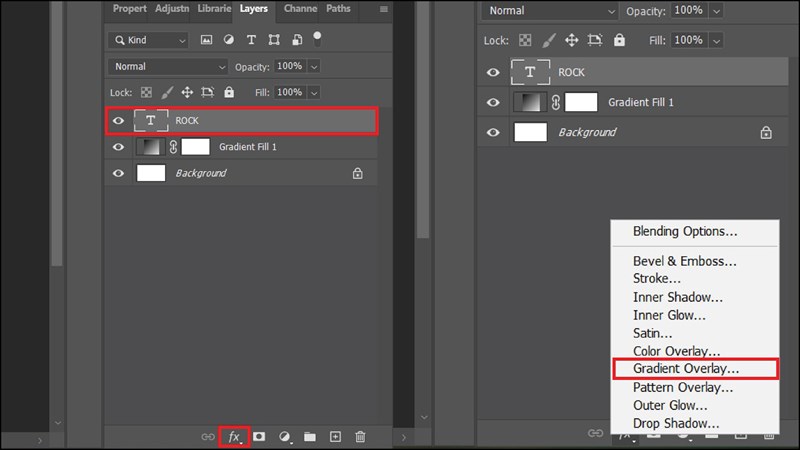Hide Gradient Fill 1 layer in left panel
The width and height of the screenshot is (800, 450).
pyautogui.click(x=118, y=147)
